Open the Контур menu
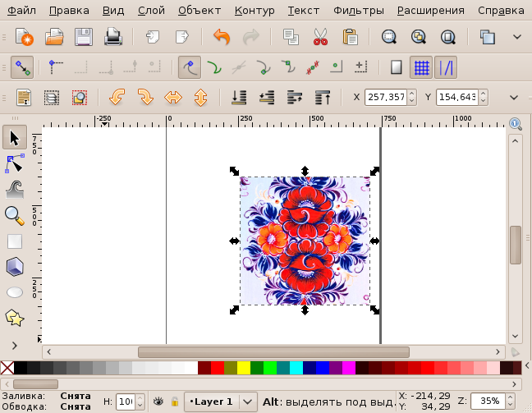 coord(255,11)
